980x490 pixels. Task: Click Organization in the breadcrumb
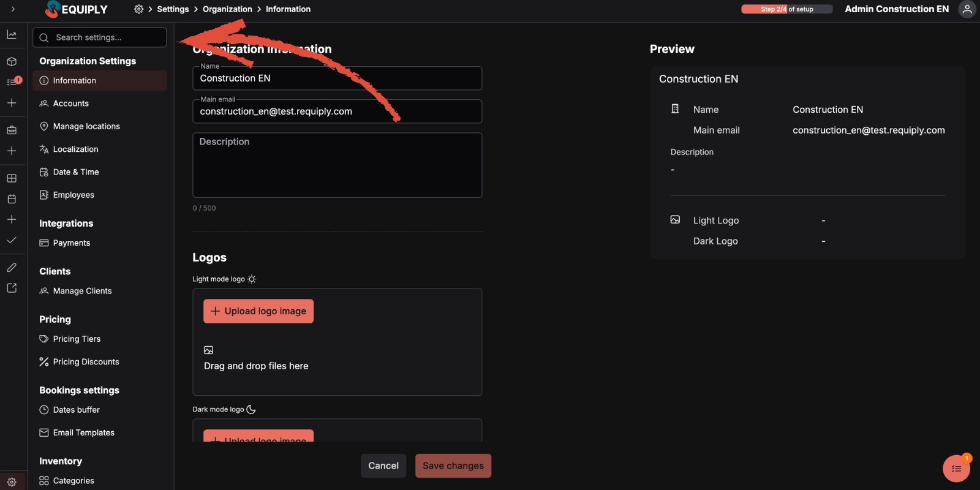227,9
